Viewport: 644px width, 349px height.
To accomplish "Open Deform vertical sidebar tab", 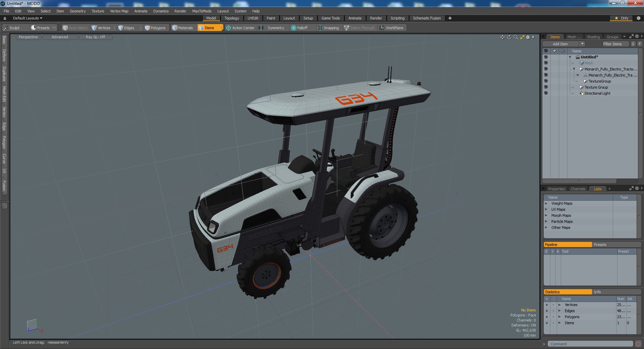I will click(4, 55).
